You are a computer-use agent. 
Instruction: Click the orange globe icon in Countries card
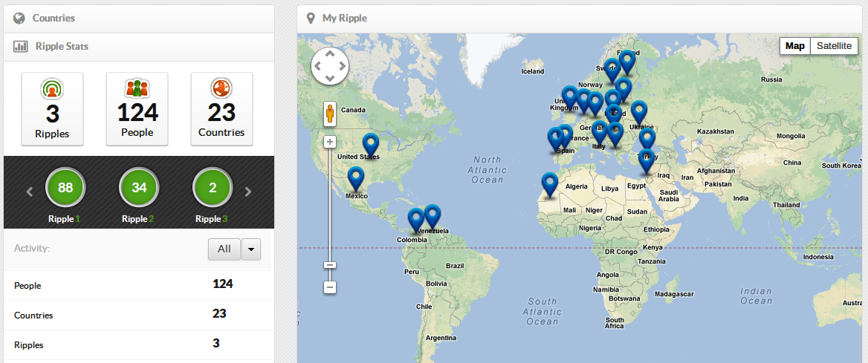click(221, 88)
